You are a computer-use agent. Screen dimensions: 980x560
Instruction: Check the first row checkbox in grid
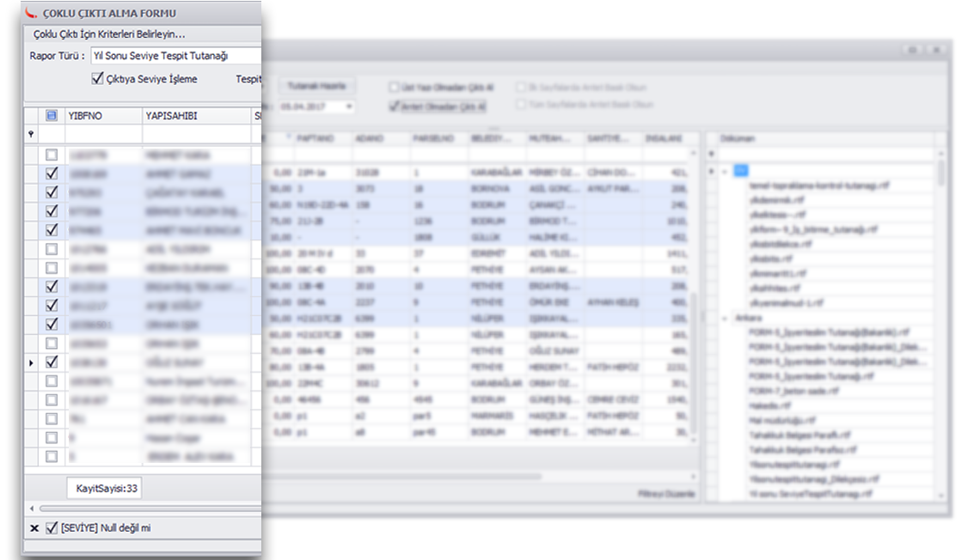coord(52,155)
